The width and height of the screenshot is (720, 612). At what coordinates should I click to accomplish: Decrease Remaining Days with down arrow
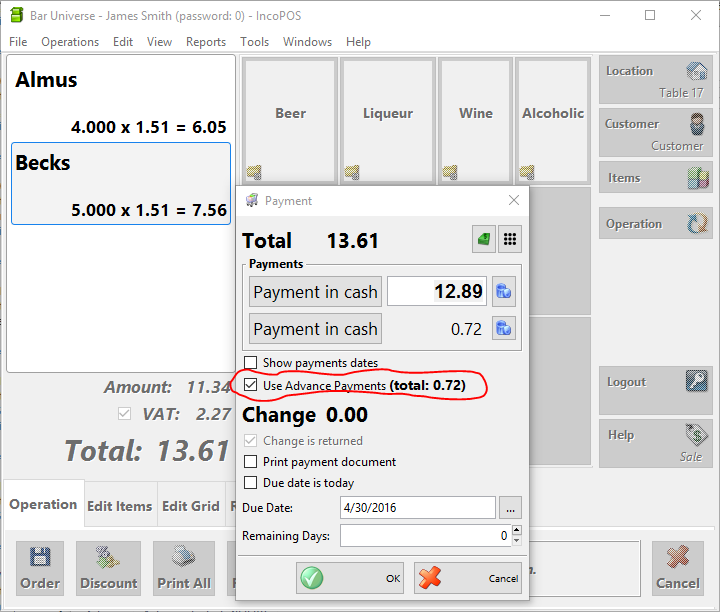click(517, 541)
